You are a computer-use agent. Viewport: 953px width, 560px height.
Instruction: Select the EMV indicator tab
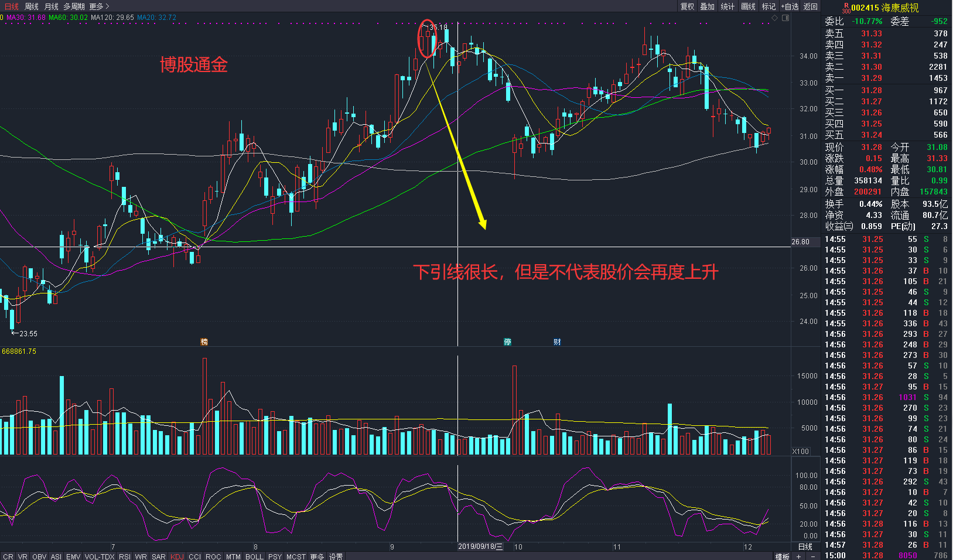(x=73, y=556)
